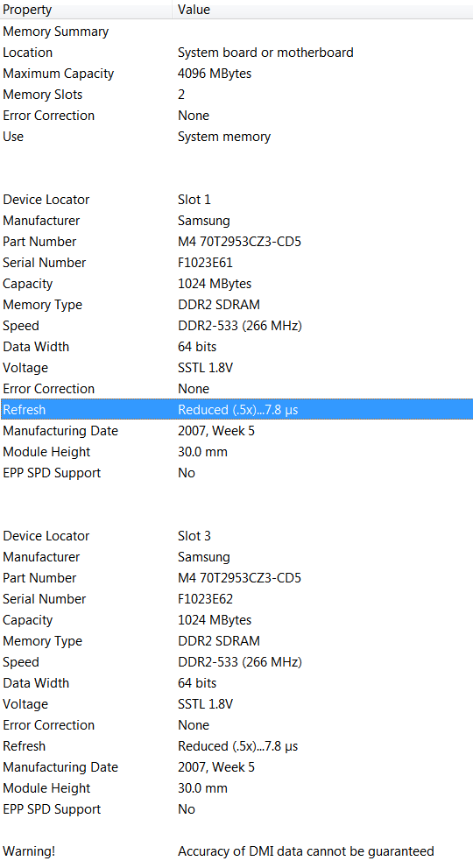Image resolution: width=473 pixels, height=868 pixels.
Task: Click the Serial Number F1023E62 row
Action: click(x=236, y=599)
